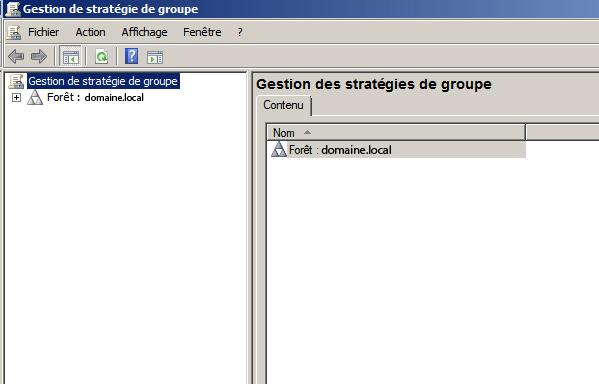Click the forest icon in the content list
The image size is (599, 384).
click(279, 149)
